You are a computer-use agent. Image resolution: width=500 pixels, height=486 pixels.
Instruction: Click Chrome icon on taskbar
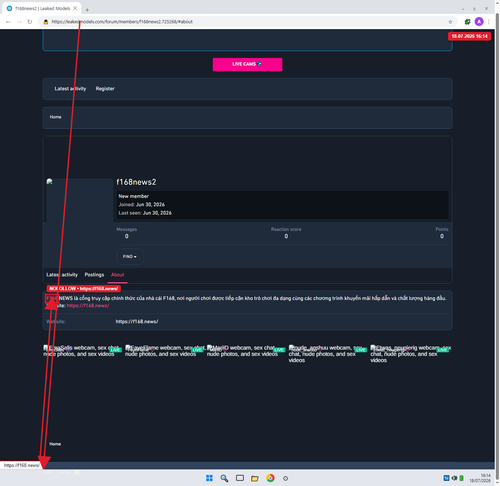[x=270, y=478]
